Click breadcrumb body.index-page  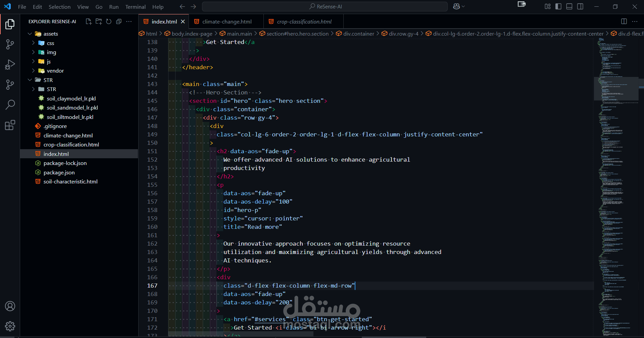pos(192,34)
